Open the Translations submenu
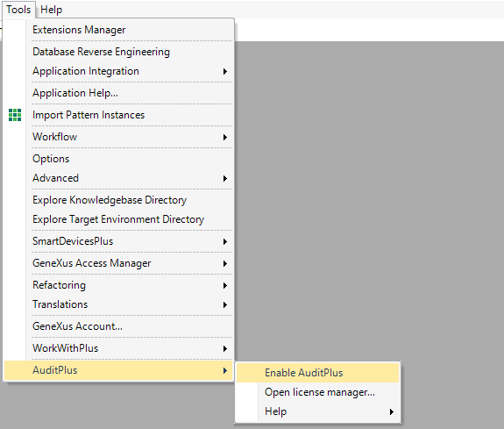Screen dimensions: 504x429 (x=118, y=304)
